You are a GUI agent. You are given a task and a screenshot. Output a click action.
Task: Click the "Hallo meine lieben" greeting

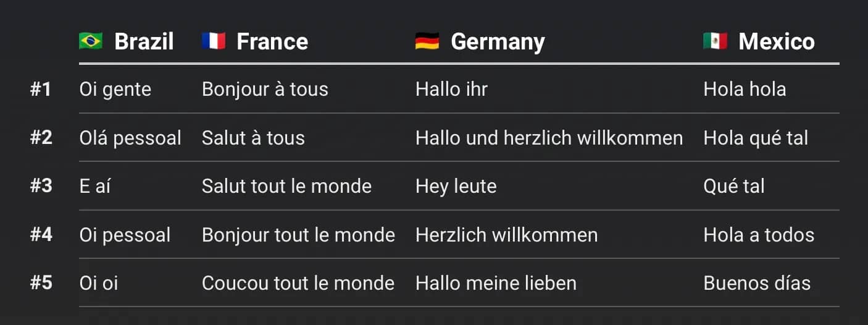(496, 283)
